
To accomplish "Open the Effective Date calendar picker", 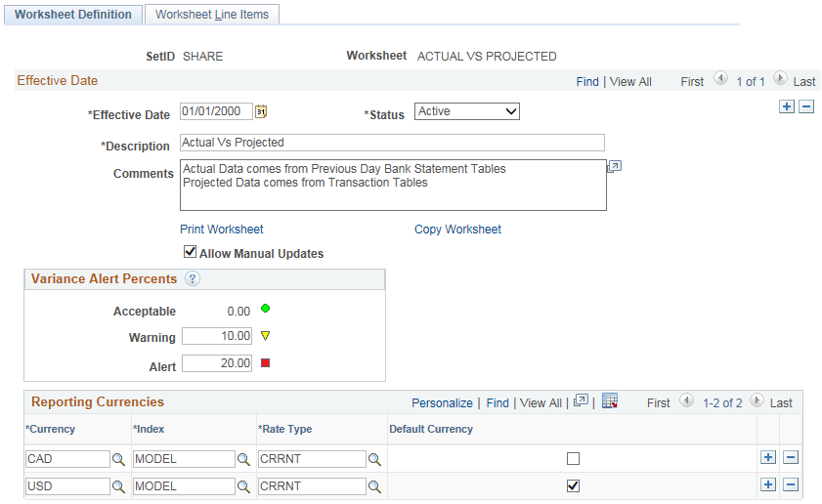I will pos(261,111).
